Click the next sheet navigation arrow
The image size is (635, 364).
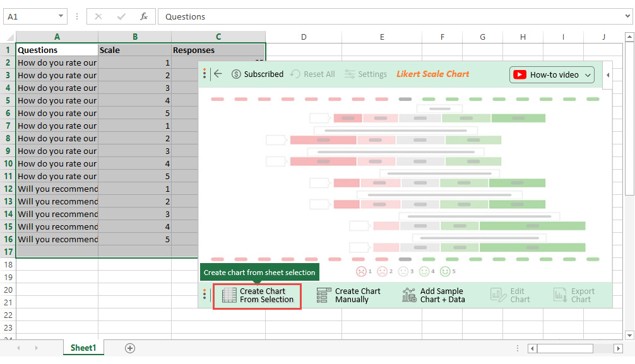36,348
